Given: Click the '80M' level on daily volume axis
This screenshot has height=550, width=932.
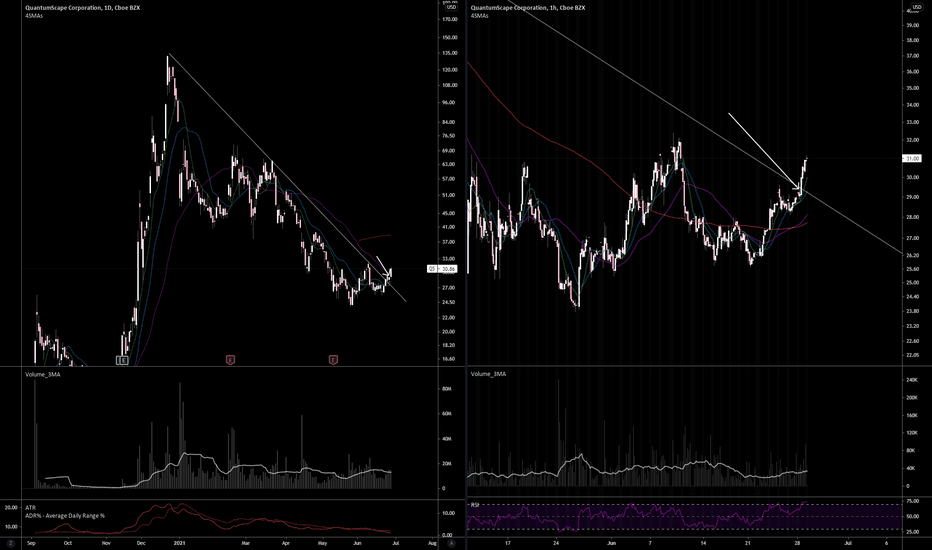Looking at the screenshot, I should point(447,389).
